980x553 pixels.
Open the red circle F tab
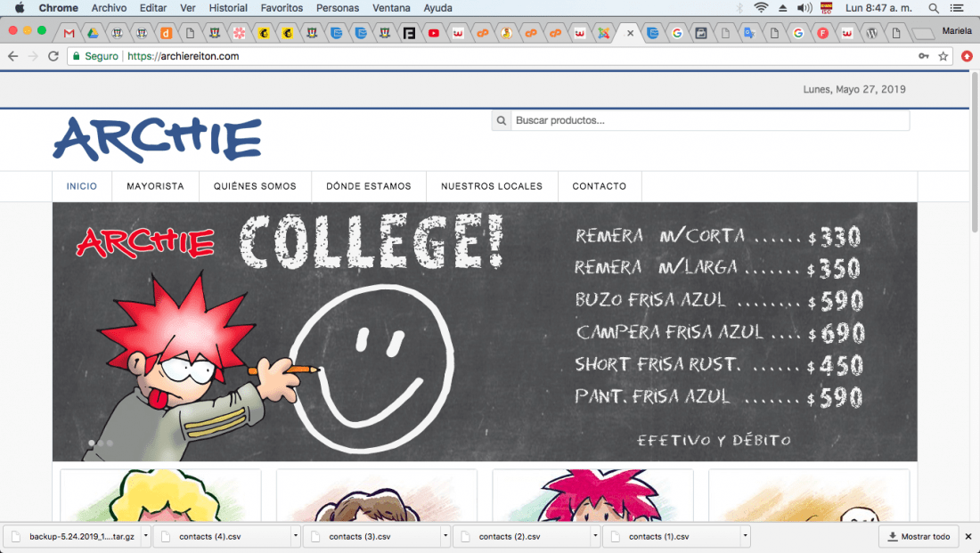pos(822,33)
